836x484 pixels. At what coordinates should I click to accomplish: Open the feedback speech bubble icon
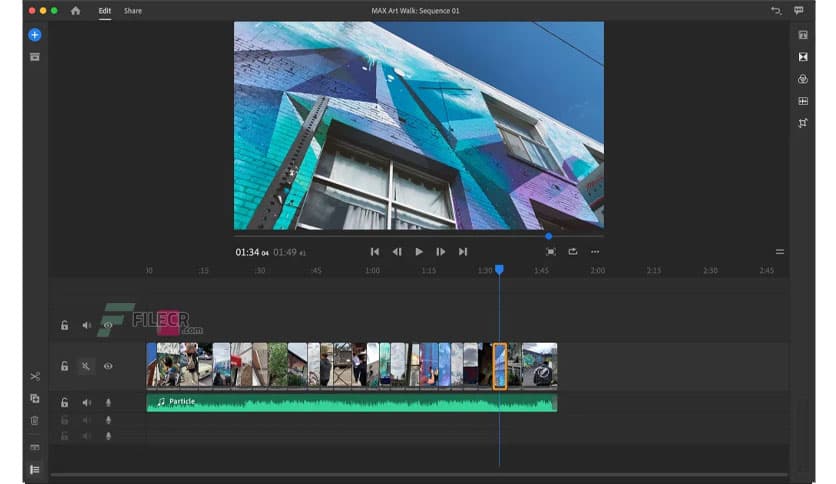799,11
